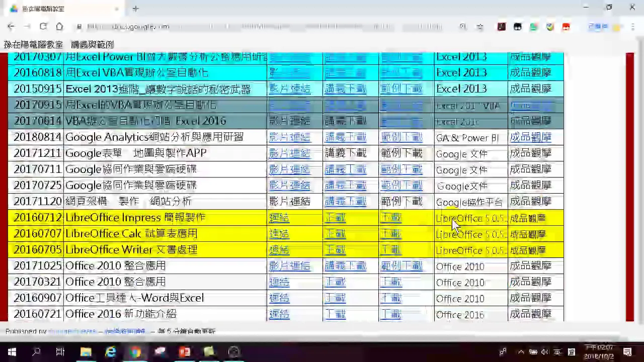The image size is (644, 362).
Task: Launch File Explorer from the taskbar
Action: point(86,352)
